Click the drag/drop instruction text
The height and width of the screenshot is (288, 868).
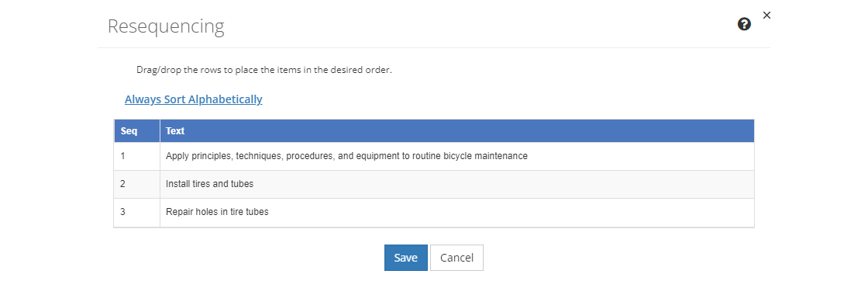pos(264,71)
